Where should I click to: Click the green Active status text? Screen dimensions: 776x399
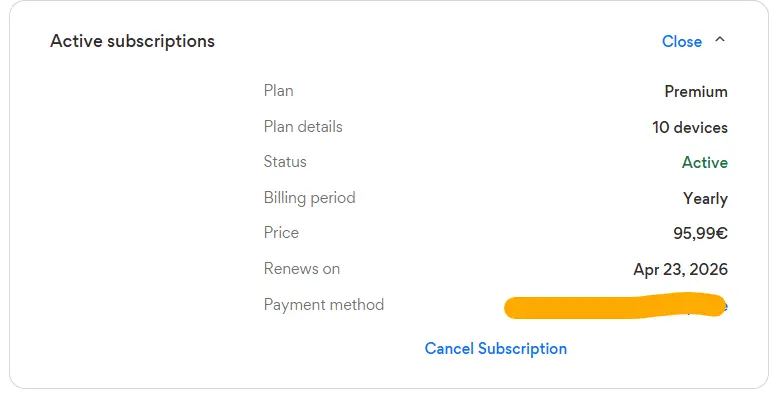pyautogui.click(x=705, y=162)
